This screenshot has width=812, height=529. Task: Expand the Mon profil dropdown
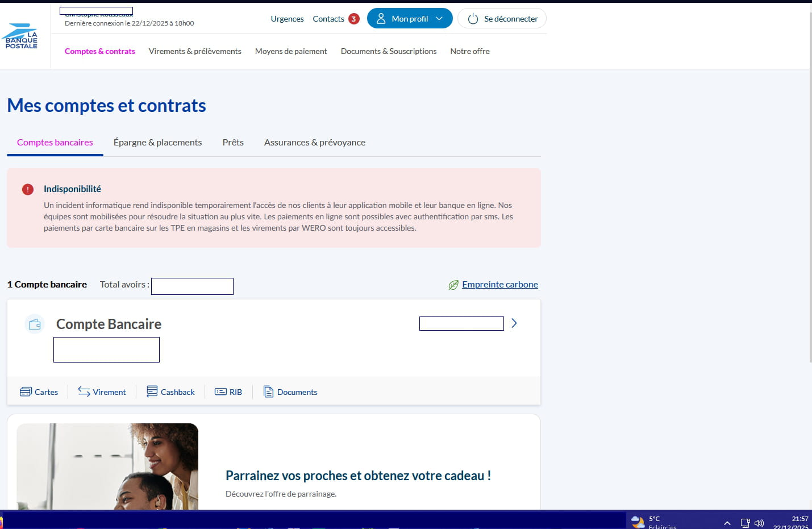[410, 18]
